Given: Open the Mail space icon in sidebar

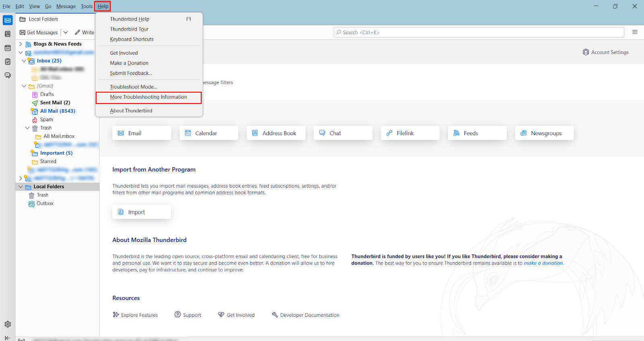Looking at the screenshot, I should pyautogui.click(x=8, y=20).
